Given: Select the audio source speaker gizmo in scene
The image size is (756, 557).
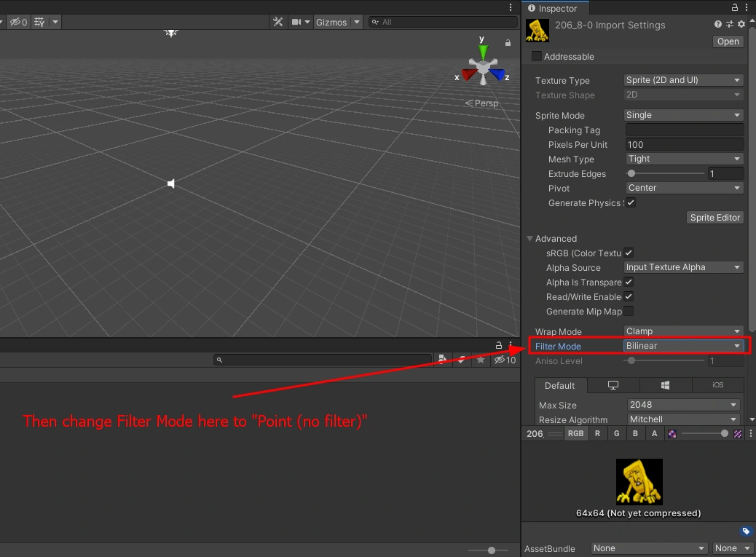Looking at the screenshot, I should (x=170, y=183).
